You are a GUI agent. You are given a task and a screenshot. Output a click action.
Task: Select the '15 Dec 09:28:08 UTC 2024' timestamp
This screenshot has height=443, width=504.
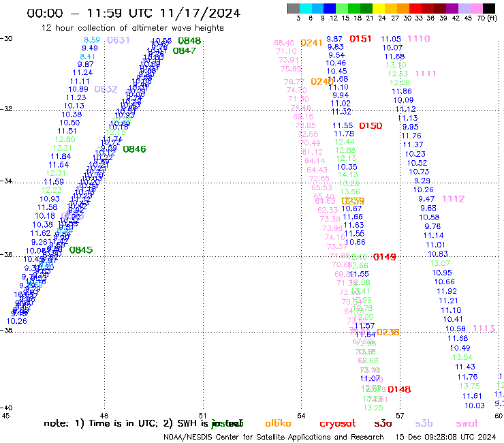(445, 437)
